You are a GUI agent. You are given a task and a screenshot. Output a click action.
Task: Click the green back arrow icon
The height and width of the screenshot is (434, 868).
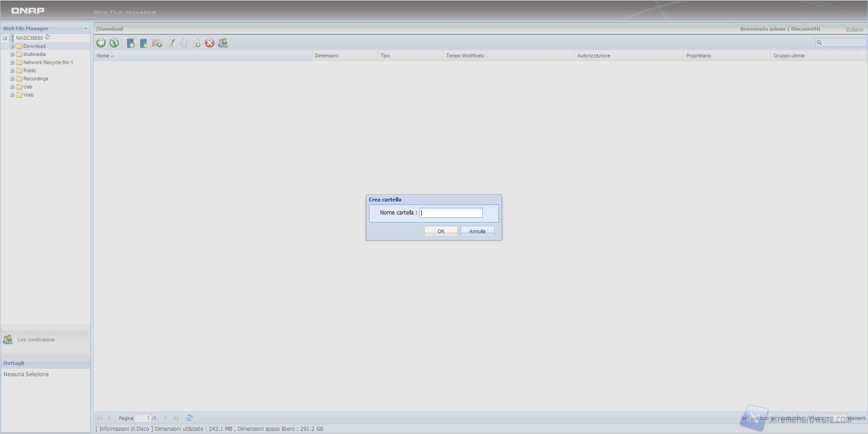click(x=101, y=43)
